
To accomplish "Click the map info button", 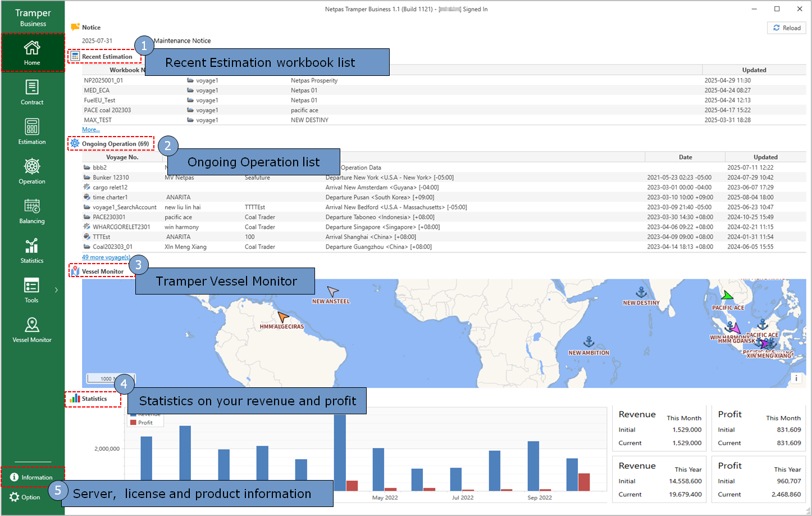I will 796,378.
